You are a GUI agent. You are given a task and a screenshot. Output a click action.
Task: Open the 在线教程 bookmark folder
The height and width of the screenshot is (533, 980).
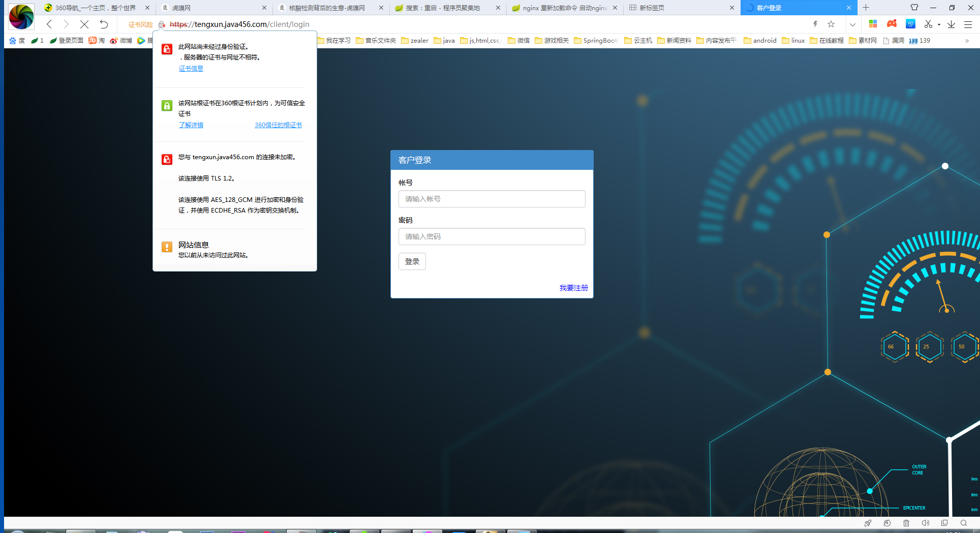(826, 41)
